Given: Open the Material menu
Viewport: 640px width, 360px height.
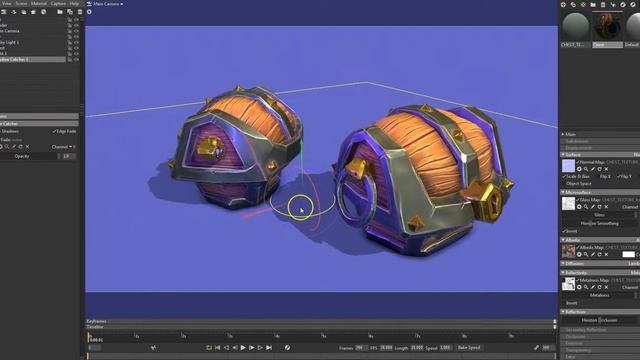Looking at the screenshot, I should pos(39,3).
